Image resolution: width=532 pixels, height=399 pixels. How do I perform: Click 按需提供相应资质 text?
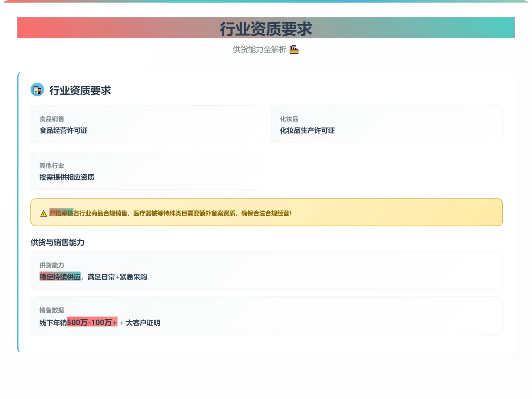(67, 177)
